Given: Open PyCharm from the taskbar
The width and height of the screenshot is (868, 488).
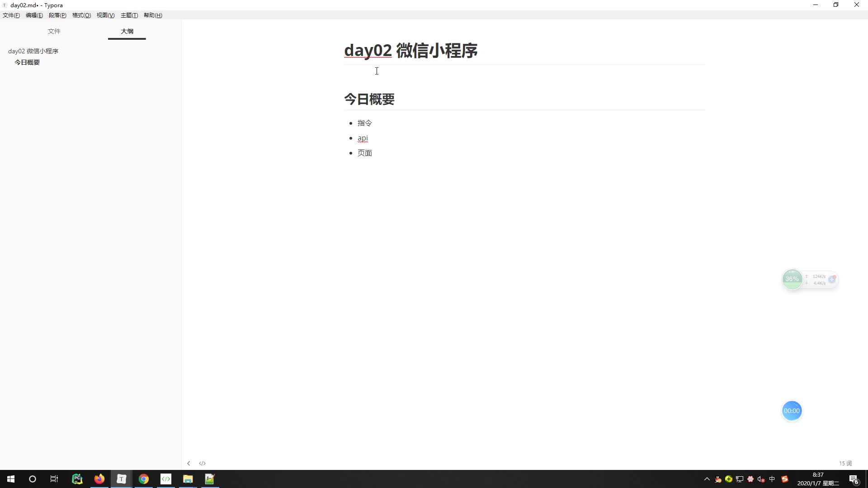Looking at the screenshot, I should (77, 479).
